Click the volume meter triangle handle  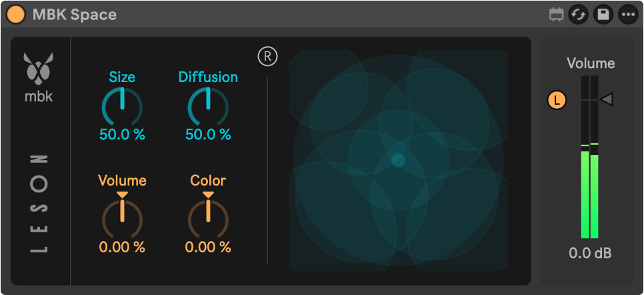click(606, 99)
